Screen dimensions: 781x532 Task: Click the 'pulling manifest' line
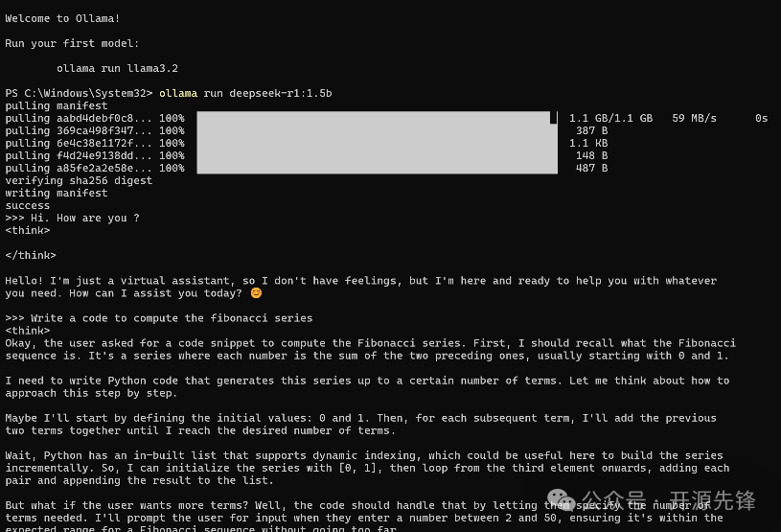[57, 105]
